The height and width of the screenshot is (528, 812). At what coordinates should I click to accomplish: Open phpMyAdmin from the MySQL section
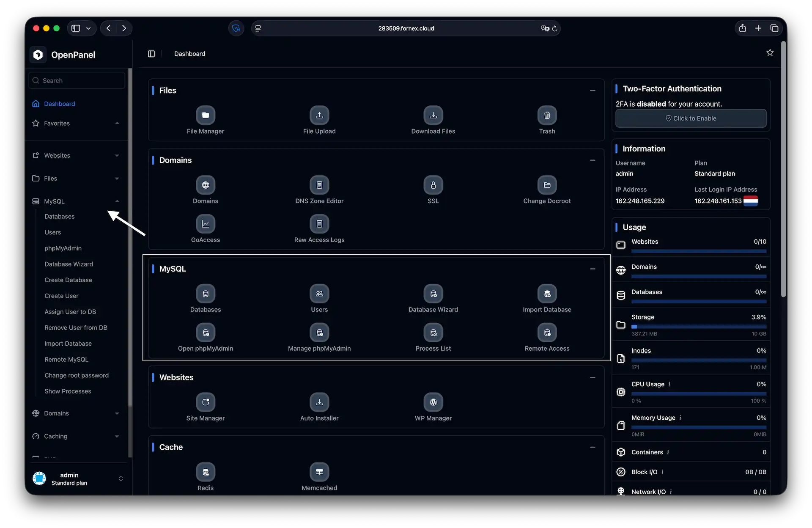coord(206,333)
